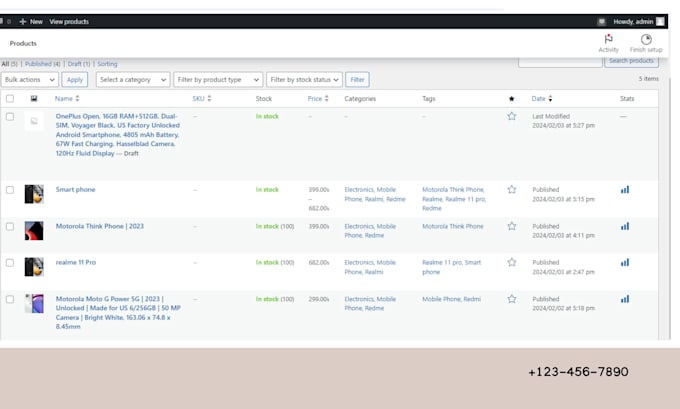Click the Categories column header
Screen dimensions: 680x409
[x=360, y=98]
